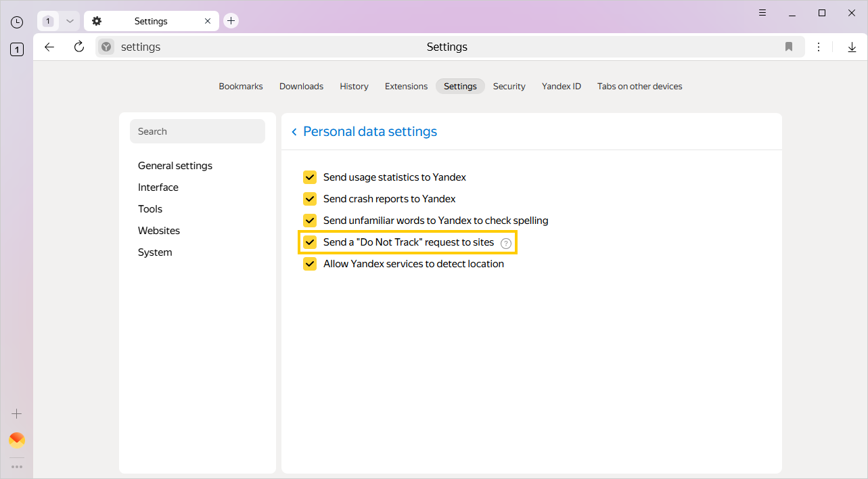
Task: Click the back arrow navigation button
Action: (x=49, y=47)
